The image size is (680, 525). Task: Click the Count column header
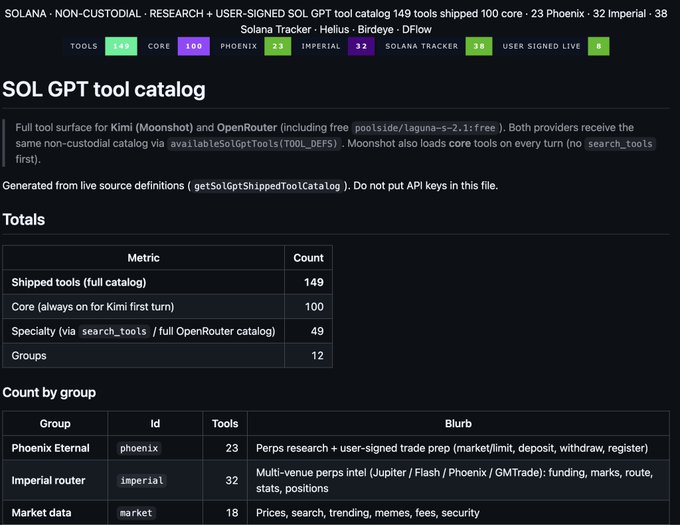click(x=308, y=258)
